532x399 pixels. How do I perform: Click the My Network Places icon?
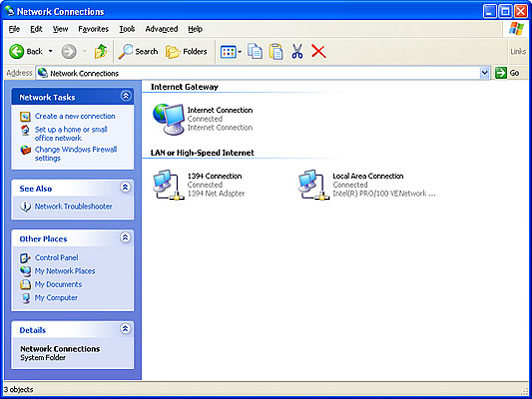[25, 271]
